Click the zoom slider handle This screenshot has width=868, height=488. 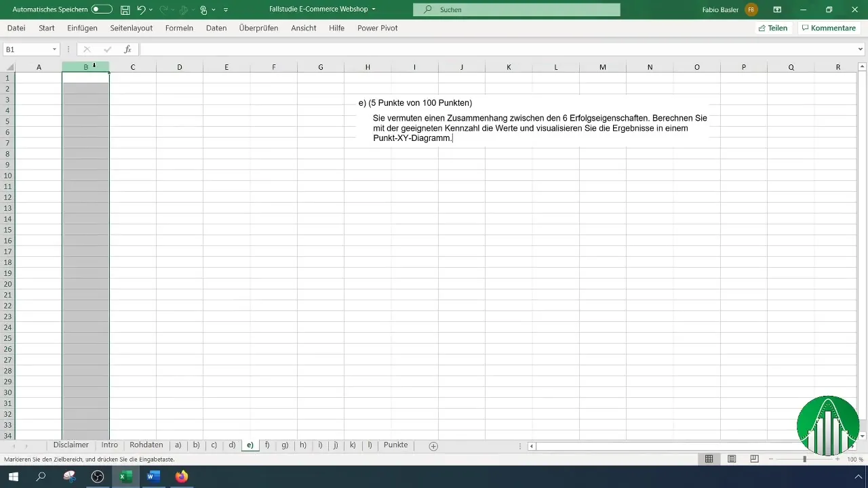coord(804,460)
